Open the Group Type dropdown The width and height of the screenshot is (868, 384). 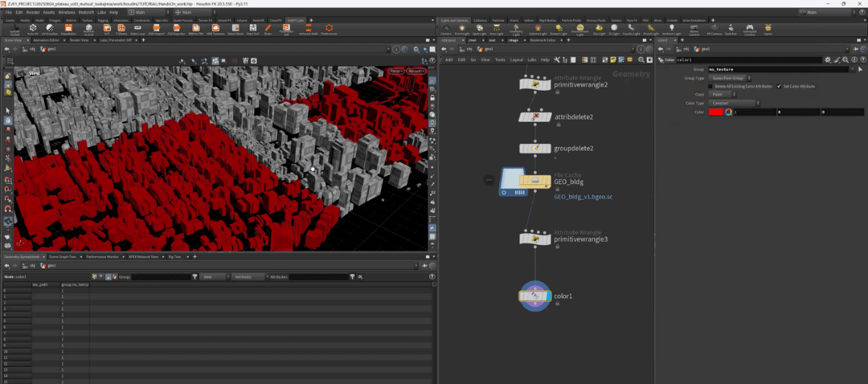click(730, 78)
